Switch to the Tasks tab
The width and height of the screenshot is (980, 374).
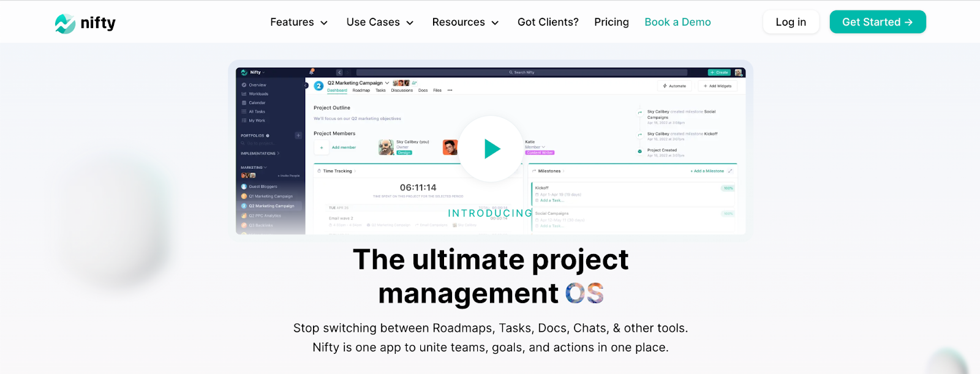(380, 91)
